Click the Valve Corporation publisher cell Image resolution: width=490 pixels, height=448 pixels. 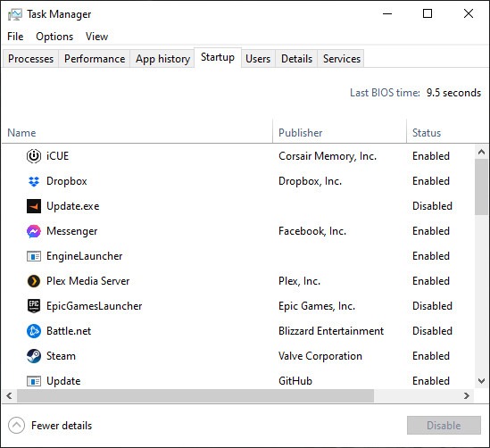(x=320, y=356)
